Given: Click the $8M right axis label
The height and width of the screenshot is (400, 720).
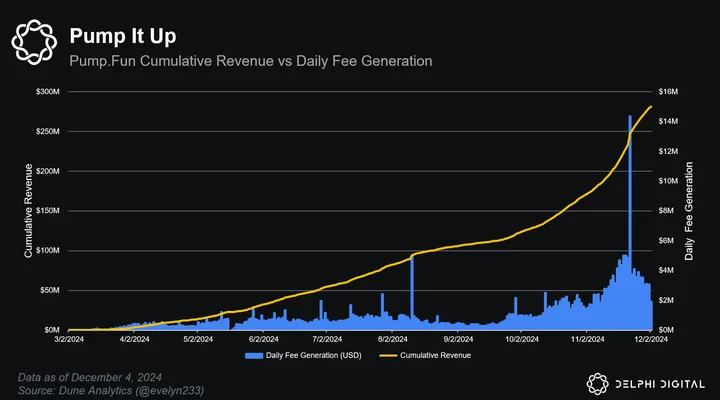Looking at the screenshot, I should tap(666, 211).
